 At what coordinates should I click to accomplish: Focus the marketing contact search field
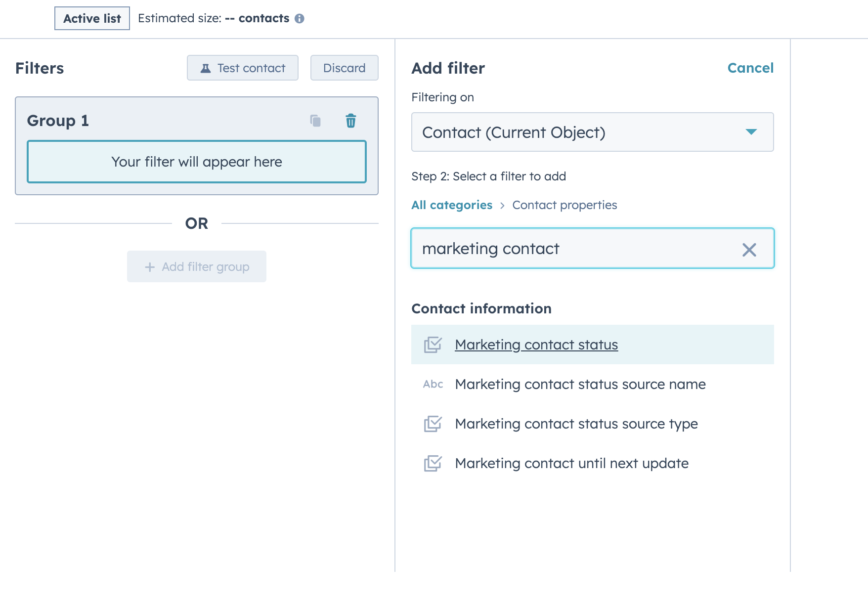pos(568,249)
